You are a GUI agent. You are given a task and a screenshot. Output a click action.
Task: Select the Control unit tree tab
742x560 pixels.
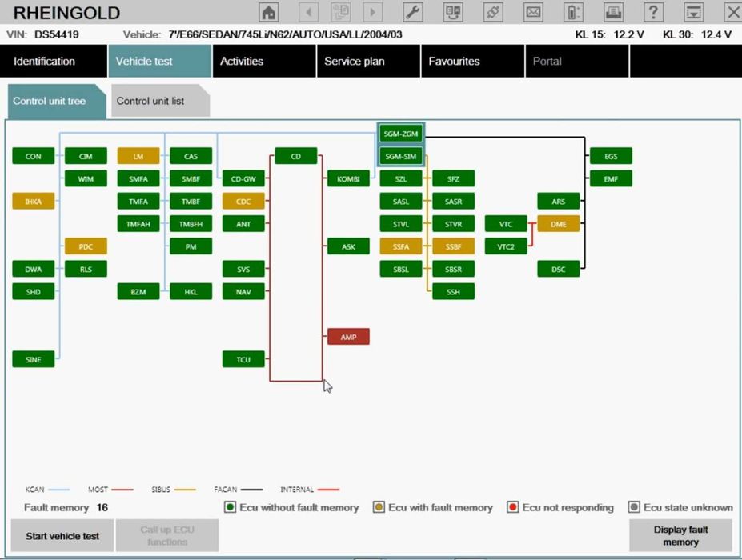pos(57,101)
